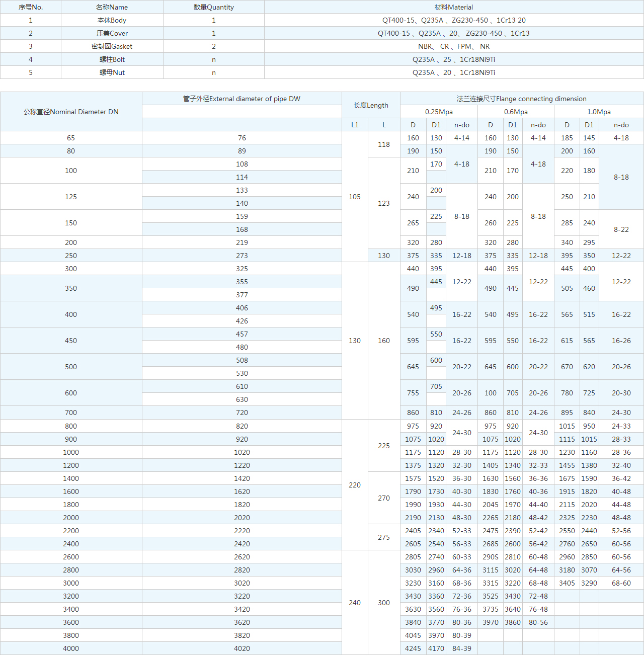The width and height of the screenshot is (644, 658).
Task: Select the External diameter of pipe DW header
Action: 242,99
